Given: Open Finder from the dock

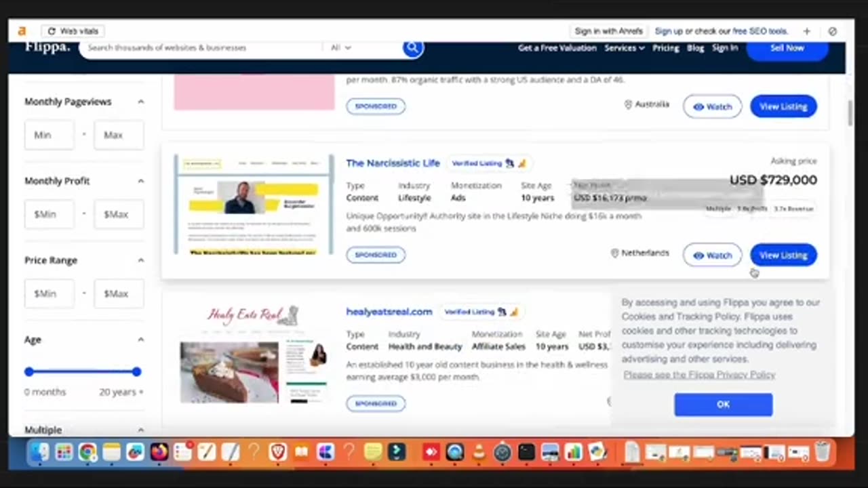Looking at the screenshot, I should click(x=40, y=451).
